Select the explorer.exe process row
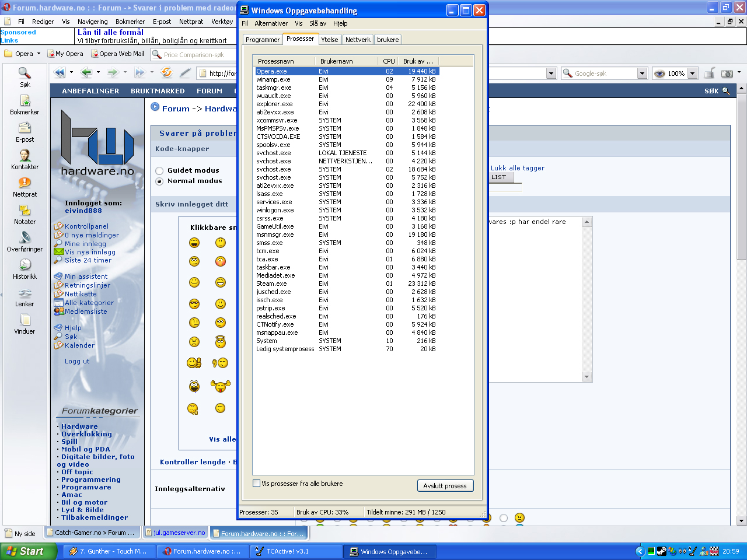This screenshot has width=747, height=560. (347, 104)
